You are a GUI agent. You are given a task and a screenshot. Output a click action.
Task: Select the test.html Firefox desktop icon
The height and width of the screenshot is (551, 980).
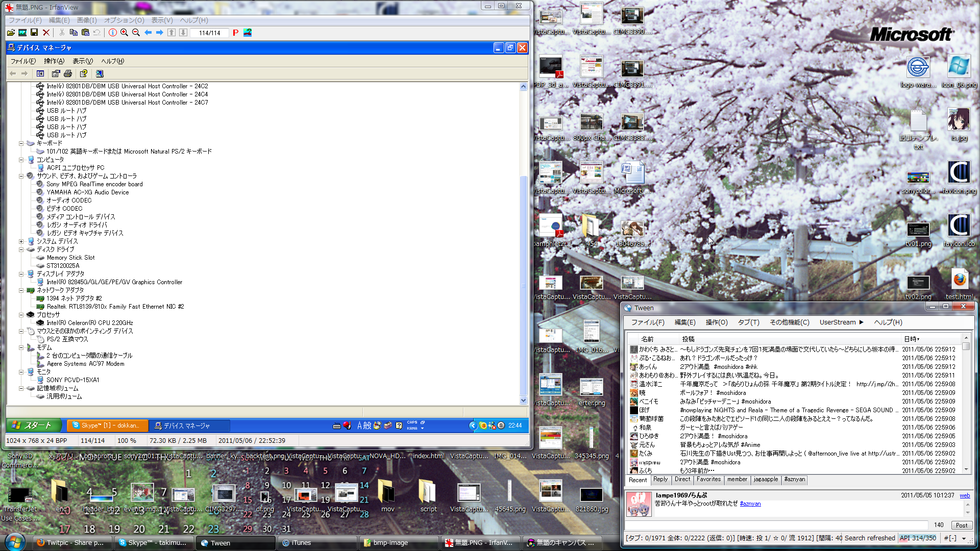coord(959,285)
